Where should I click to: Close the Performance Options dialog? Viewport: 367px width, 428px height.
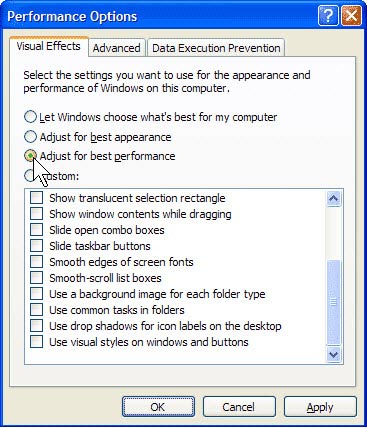point(351,15)
